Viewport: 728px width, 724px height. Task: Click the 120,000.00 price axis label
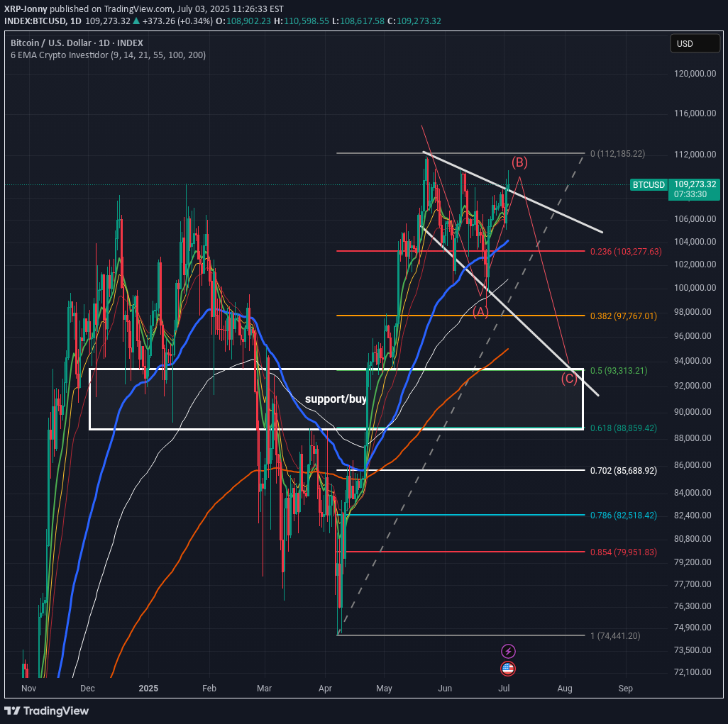click(695, 74)
